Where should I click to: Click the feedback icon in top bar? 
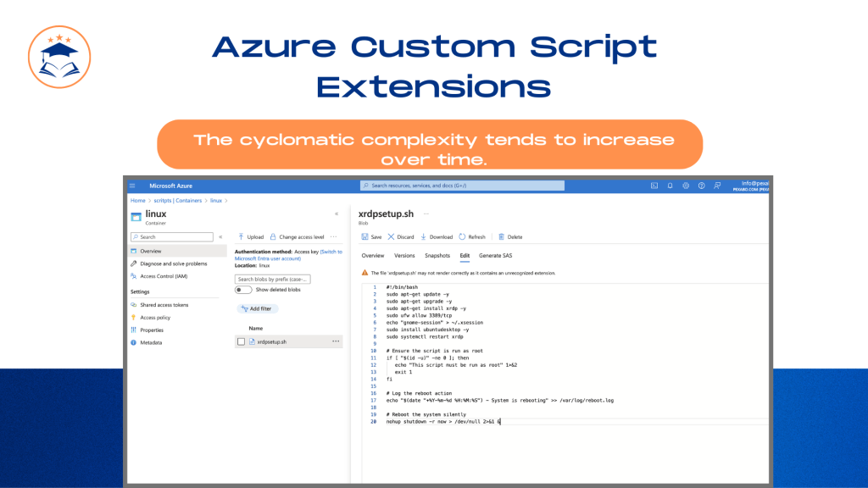[717, 186]
